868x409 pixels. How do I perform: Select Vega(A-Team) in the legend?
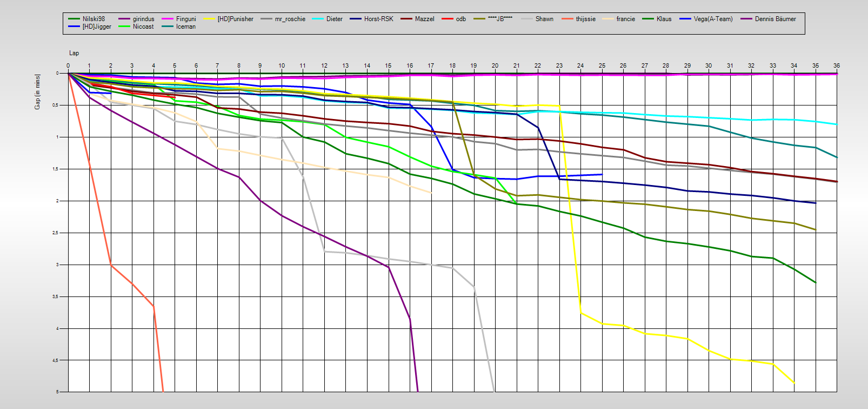pos(713,19)
